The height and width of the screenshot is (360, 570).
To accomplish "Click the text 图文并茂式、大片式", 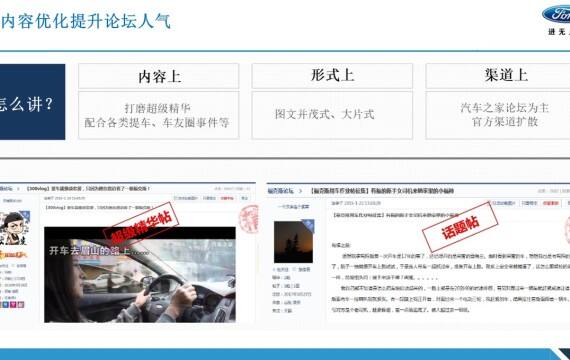I will (x=325, y=114).
